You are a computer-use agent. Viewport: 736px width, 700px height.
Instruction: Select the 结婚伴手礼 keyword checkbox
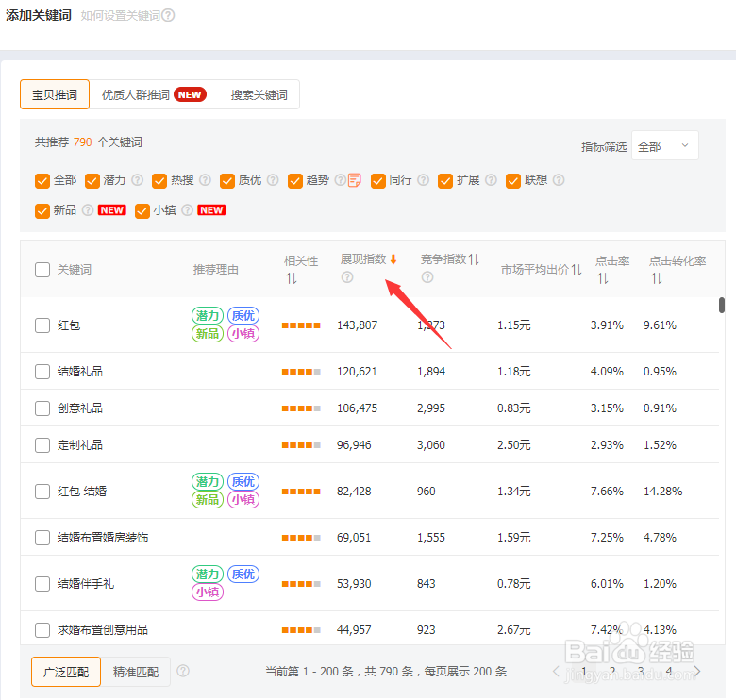42,584
